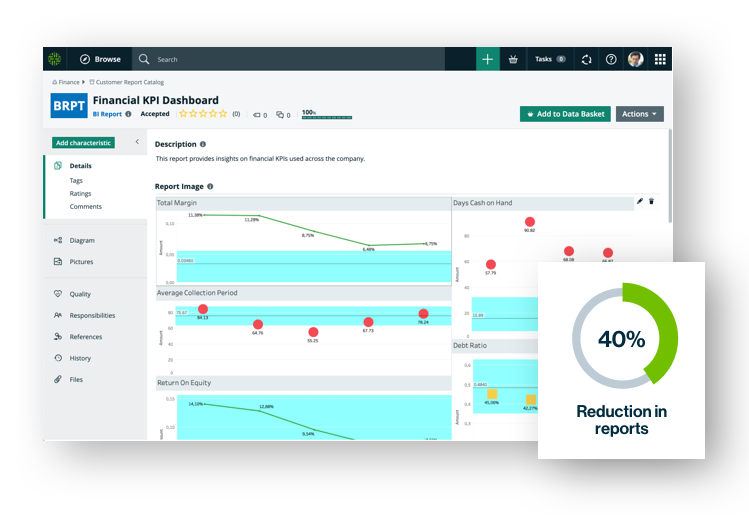Screen dimensions: 749x524
Task: Click the Details page icon
Action: pos(58,165)
